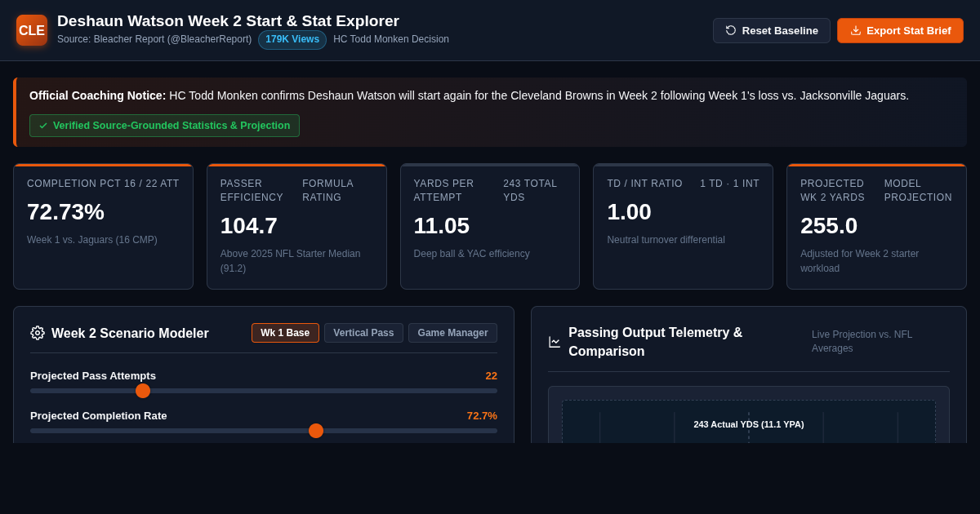Click the 179K Views badge

pyautogui.click(x=292, y=39)
